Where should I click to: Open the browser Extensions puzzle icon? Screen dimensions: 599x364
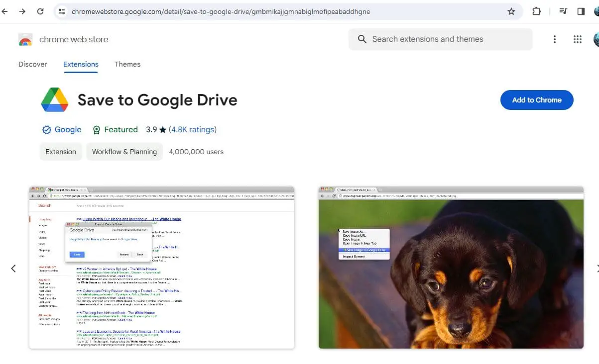(536, 11)
